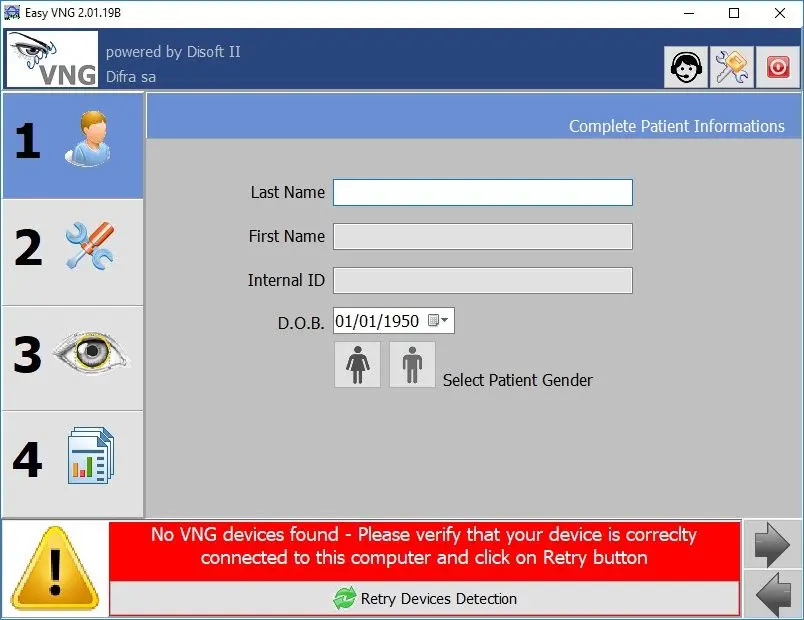Go to step 3 eye examination

pyautogui.click(x=73, y=357)
